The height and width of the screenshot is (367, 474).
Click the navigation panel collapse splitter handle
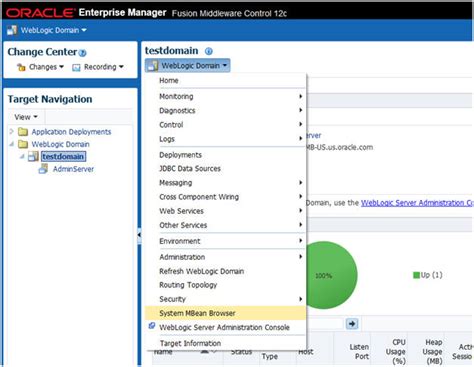[x=139, y=235]
